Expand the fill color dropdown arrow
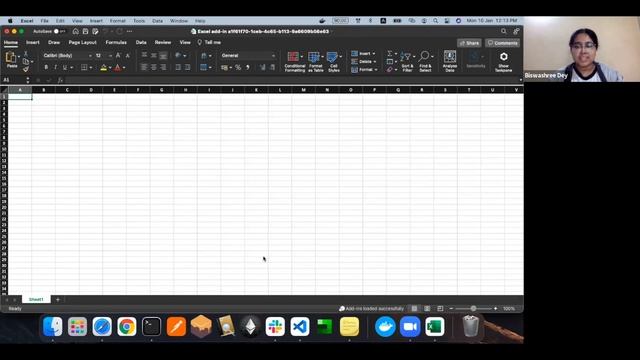640x360 pixels. (110, 68)
